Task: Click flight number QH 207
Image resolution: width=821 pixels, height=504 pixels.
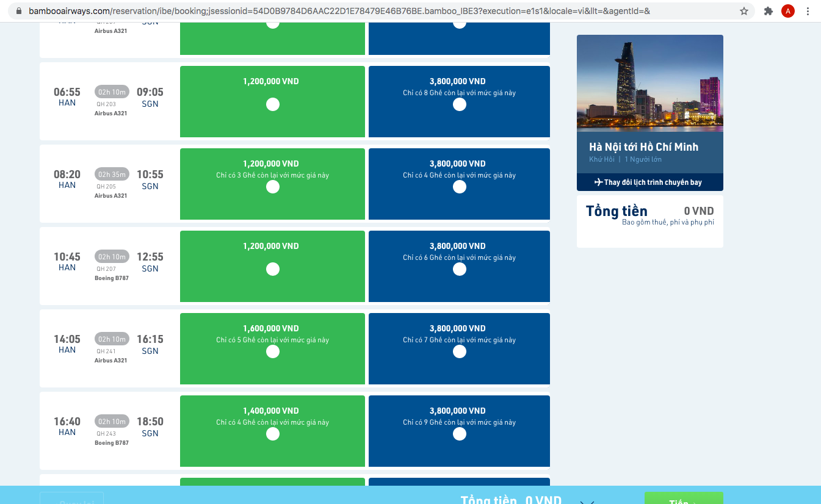Action: click(x=106, y=269)
